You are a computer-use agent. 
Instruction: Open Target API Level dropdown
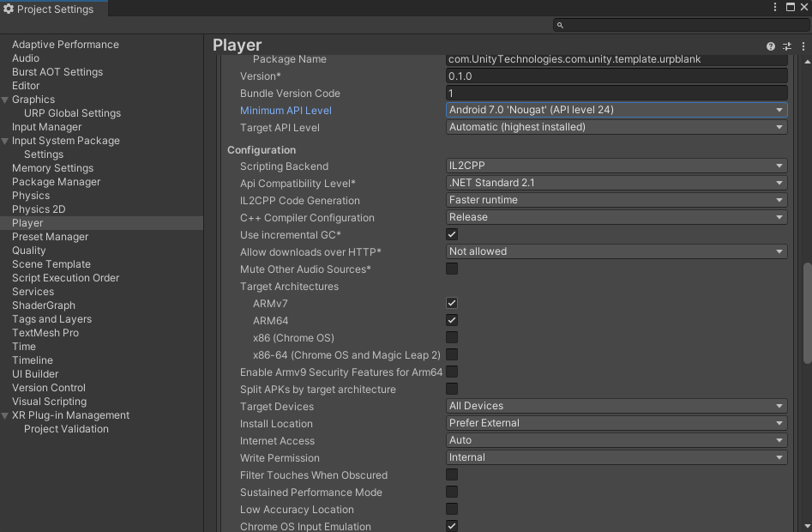[617, 127]
